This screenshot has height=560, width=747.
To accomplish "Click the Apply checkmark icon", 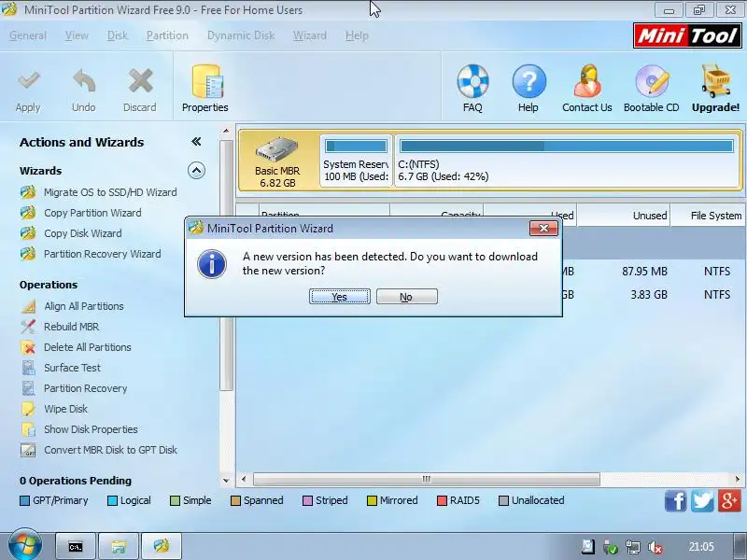I will coord(28,81).
